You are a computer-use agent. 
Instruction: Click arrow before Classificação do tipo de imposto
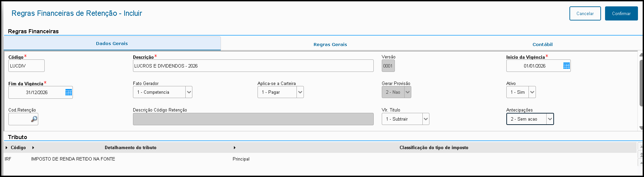tap(234, 148)
